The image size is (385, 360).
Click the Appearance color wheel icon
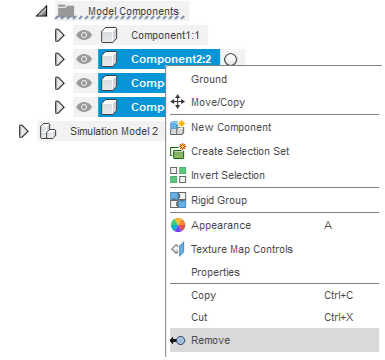coord(178,225)
